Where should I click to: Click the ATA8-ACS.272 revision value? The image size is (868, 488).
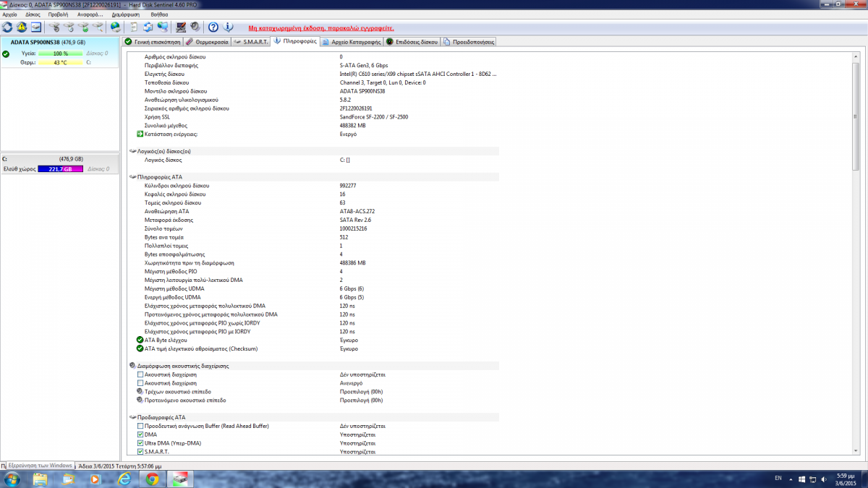[357, 211]
